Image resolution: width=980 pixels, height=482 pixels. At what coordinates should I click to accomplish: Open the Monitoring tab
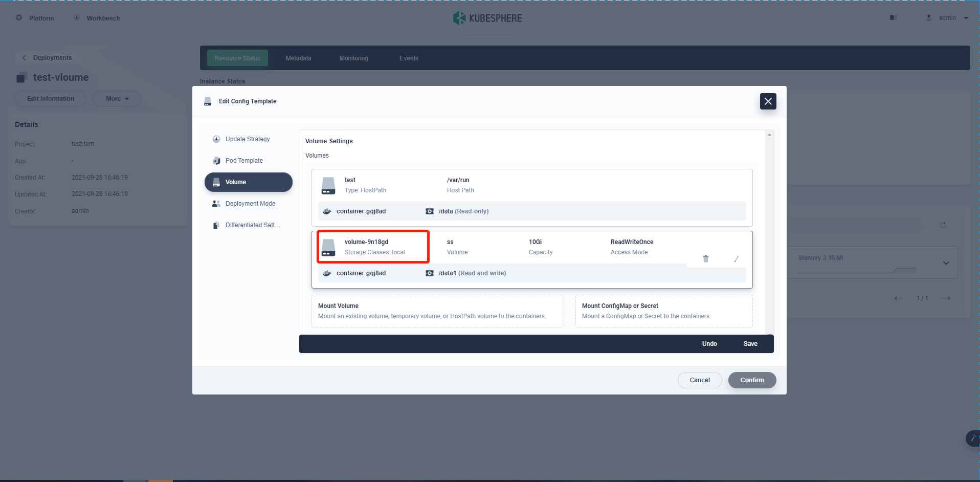(353, 58)
